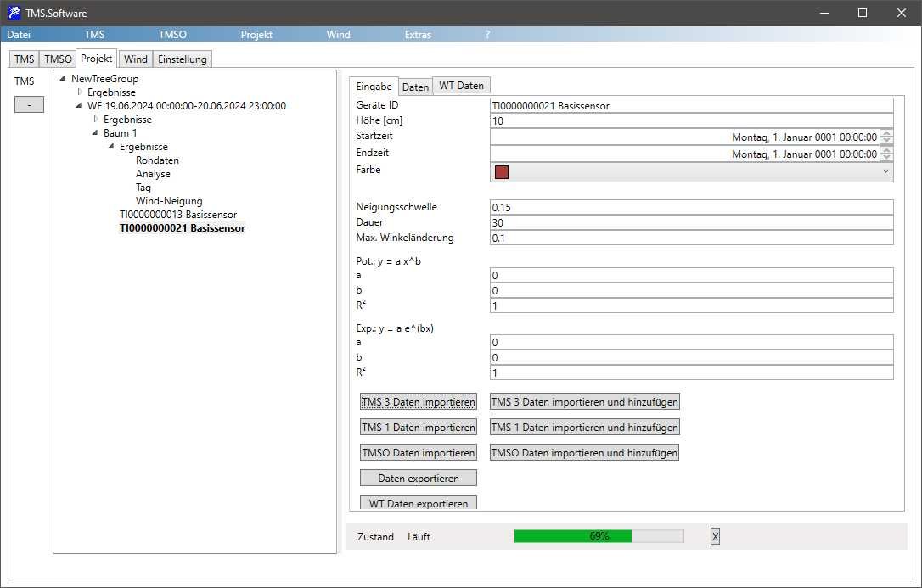Click the Startzeit date field
Screen dimensions: 922x588
pyautogui.click(x=685, y=137)
